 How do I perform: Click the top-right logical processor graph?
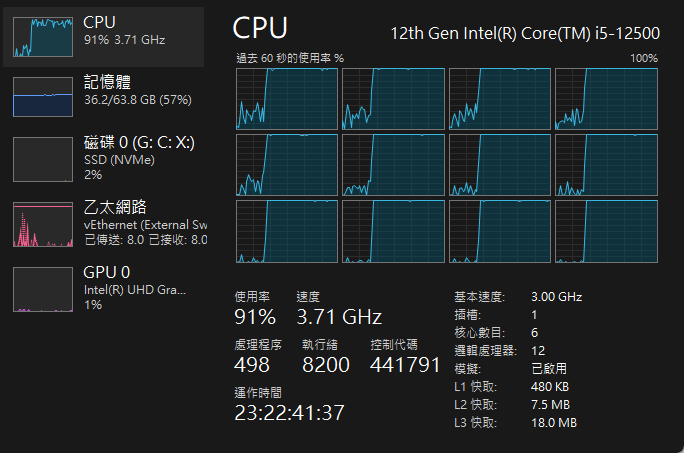pos(606,98)
